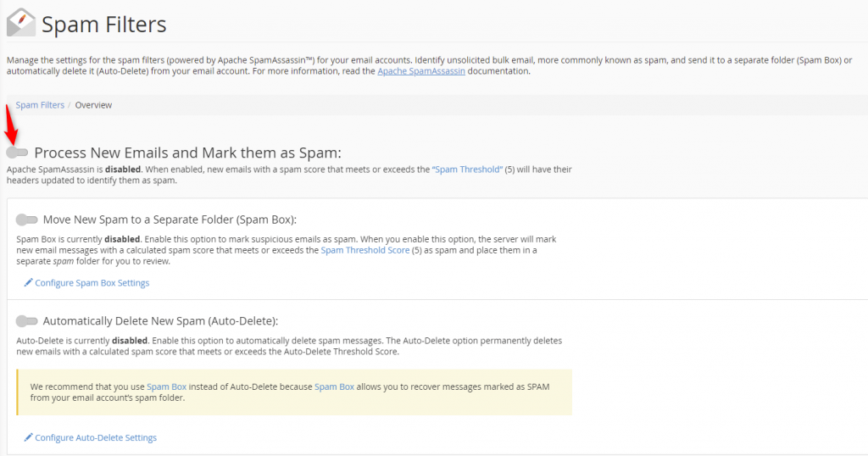Viewport: 868px width, 456px height.
Task: Click first Spam Box link in recommendation notice
Action: [x=166, y=386]
